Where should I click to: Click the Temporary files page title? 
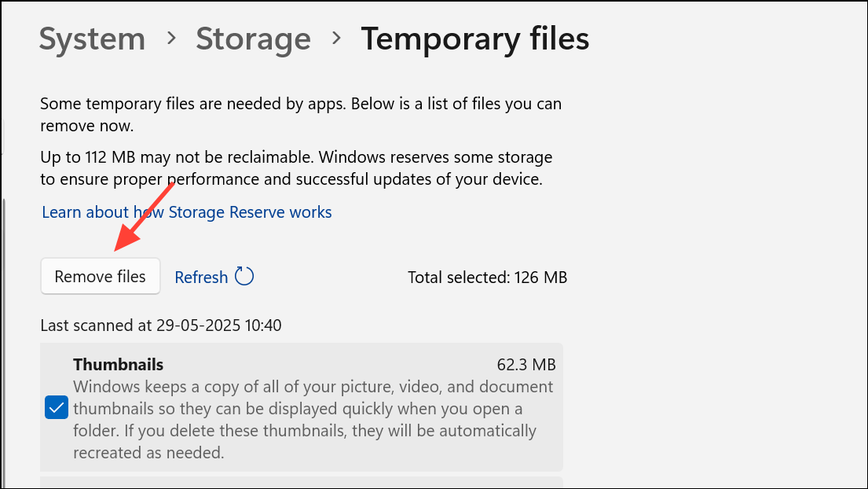coord(474,39)
